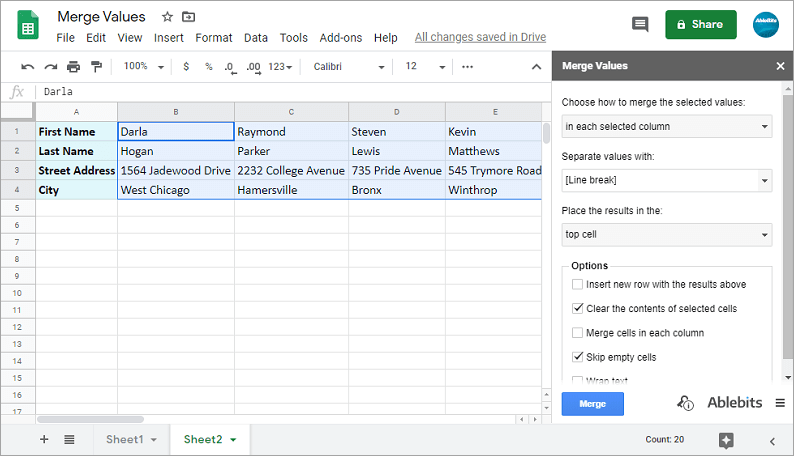Show the all sheets list

(x=69, y=439)
